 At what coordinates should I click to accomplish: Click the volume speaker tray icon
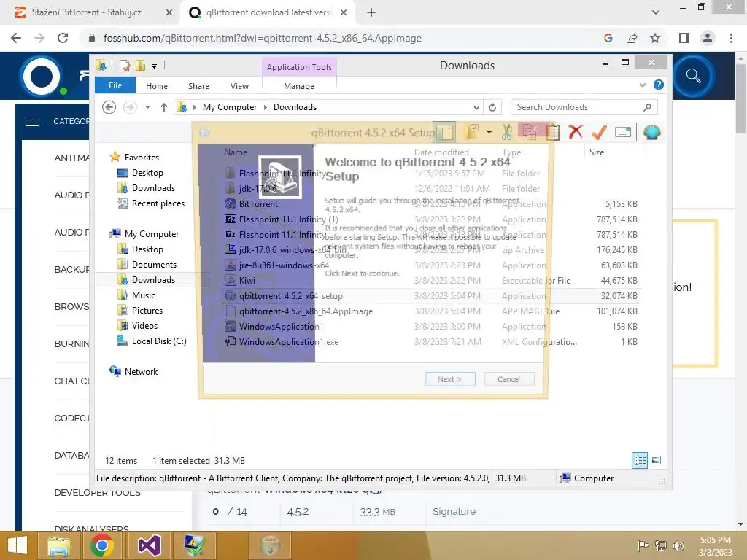[678, 545]
